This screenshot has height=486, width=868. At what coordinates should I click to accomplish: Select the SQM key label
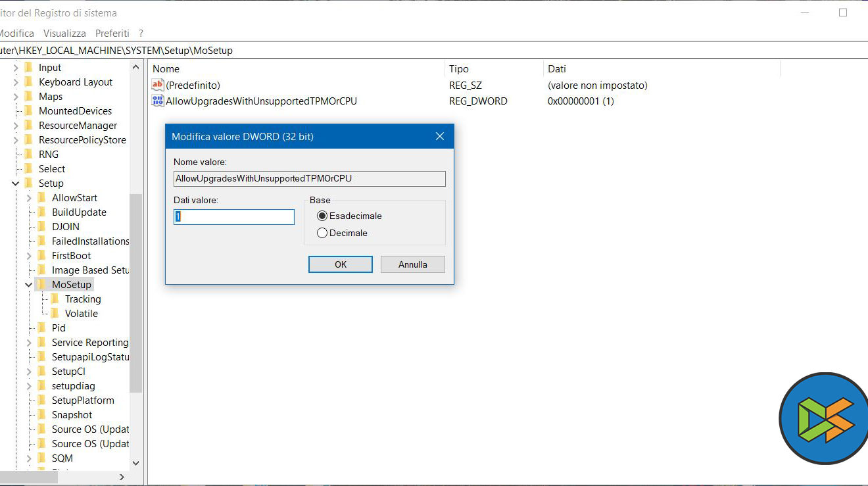point(62,458)
